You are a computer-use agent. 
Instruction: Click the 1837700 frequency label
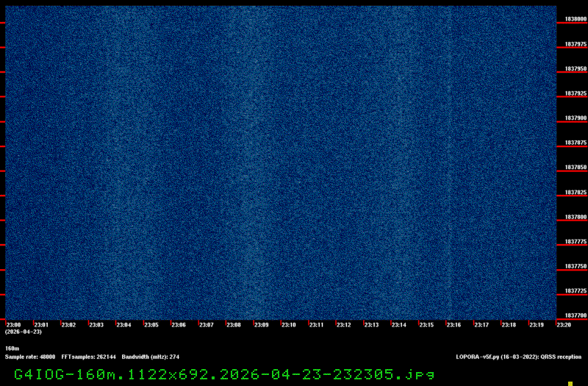tap(576, 316)
